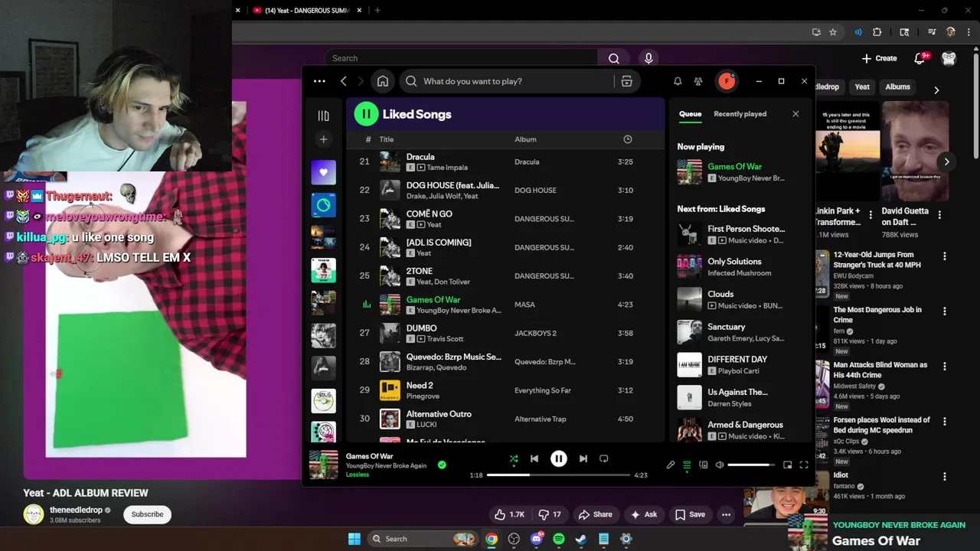Open Liked Songs heart playlist in sidebar
This screenshot has height=551, width=980.
click(323, 172)
